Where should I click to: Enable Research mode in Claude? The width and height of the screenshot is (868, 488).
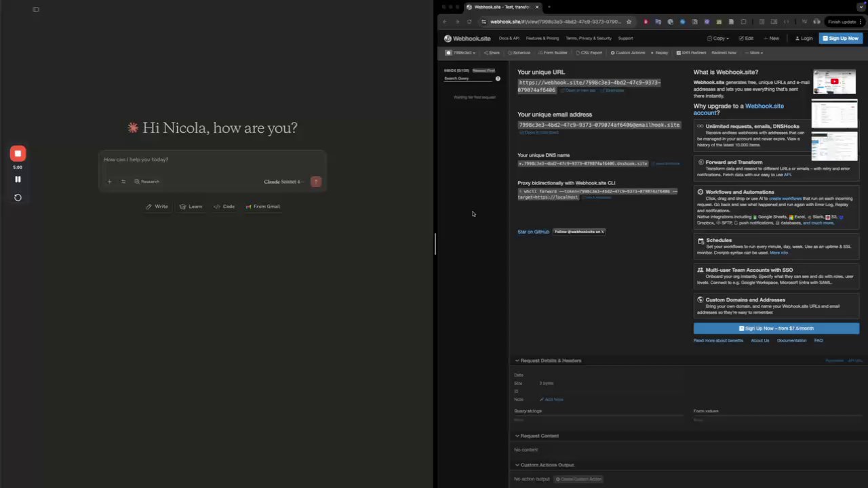(147, 182)
